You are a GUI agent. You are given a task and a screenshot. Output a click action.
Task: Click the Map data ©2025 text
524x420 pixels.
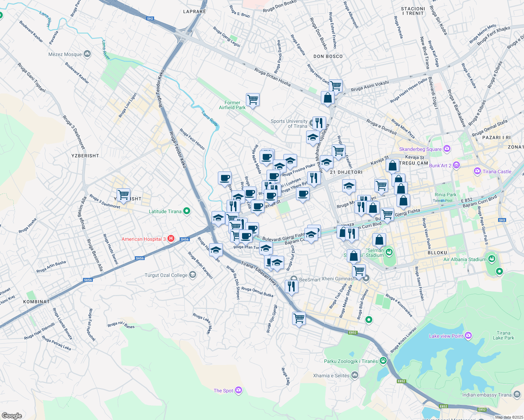[x=509, y=417]
